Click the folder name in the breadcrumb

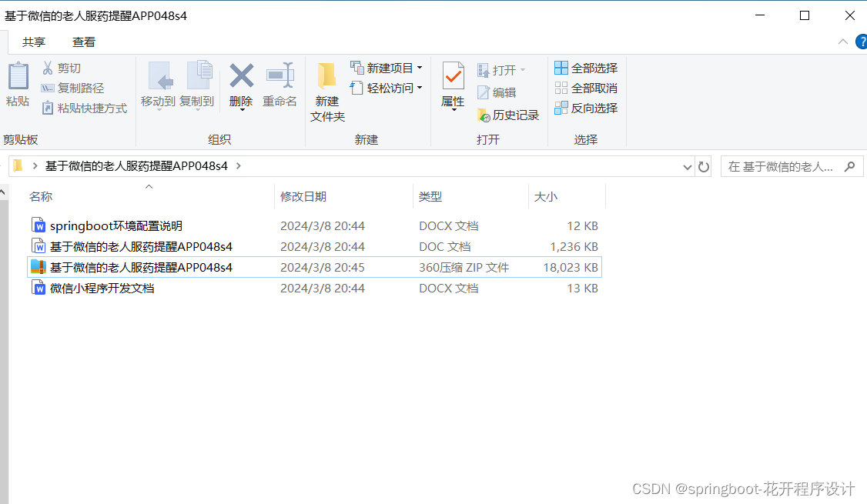coord(136,165)
